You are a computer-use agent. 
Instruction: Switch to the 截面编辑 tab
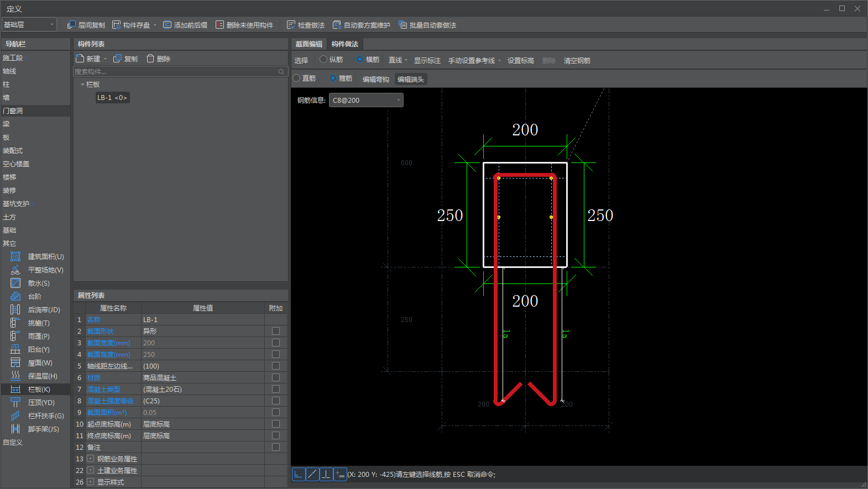pos(308,44)
